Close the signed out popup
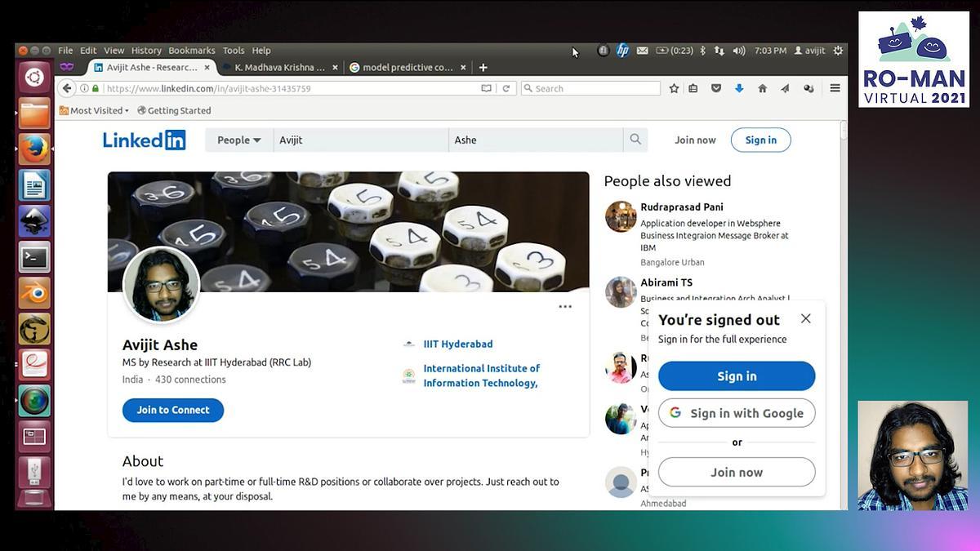The image size is (980, 551). coord(806,318)
